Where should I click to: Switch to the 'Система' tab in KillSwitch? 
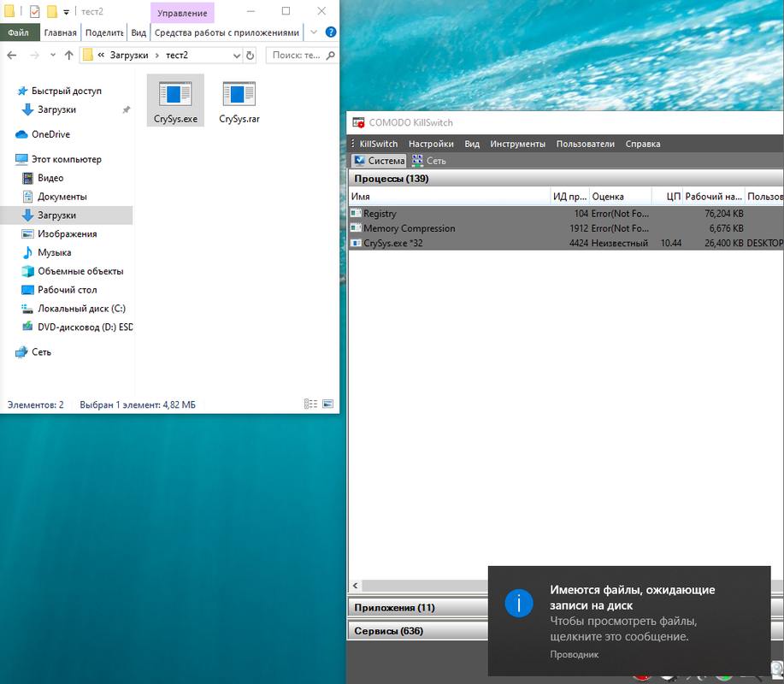(380, 161)
